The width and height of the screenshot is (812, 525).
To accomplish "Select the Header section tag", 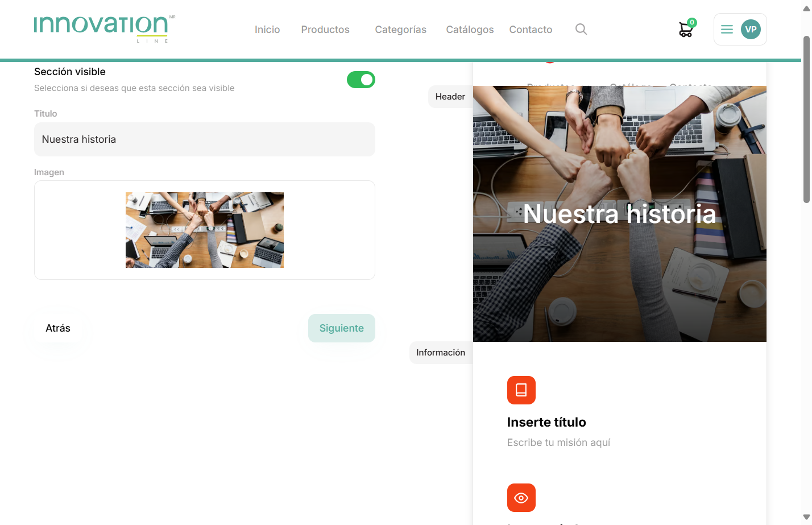I will click(x=450, y=97).
